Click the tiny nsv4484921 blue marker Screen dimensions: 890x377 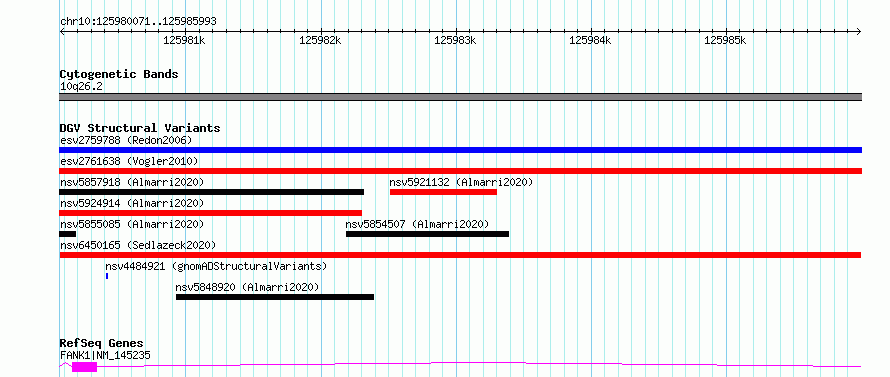coord(107,276)
